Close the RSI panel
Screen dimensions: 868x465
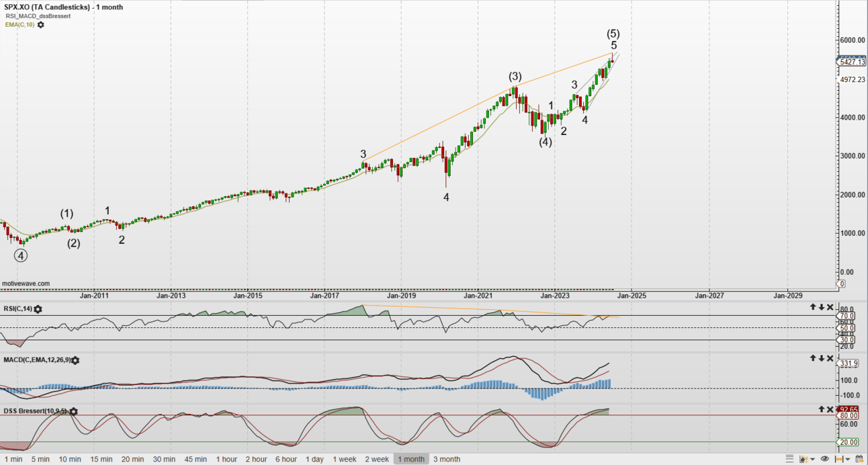830,307
